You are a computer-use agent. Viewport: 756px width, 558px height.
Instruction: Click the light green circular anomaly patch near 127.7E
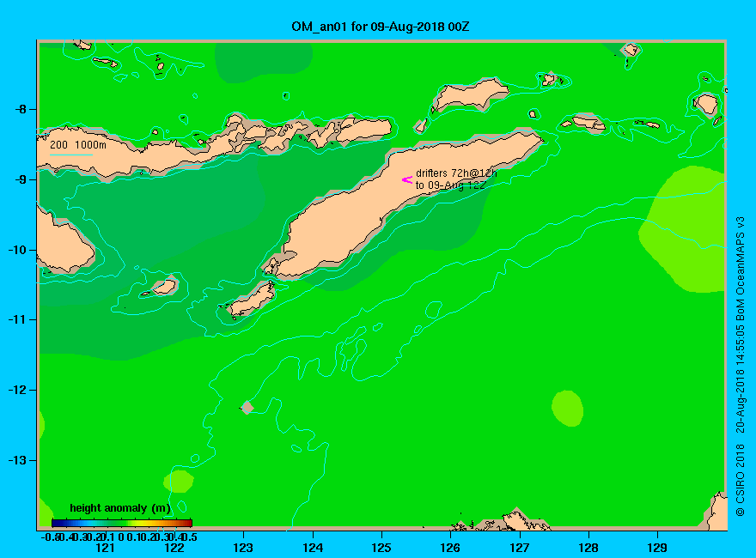pyautogui.click(x=568, y=408)
